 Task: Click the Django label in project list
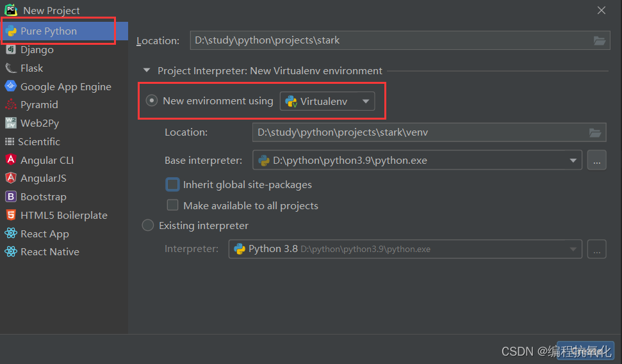pyautogui.click(x=37, y=50)
